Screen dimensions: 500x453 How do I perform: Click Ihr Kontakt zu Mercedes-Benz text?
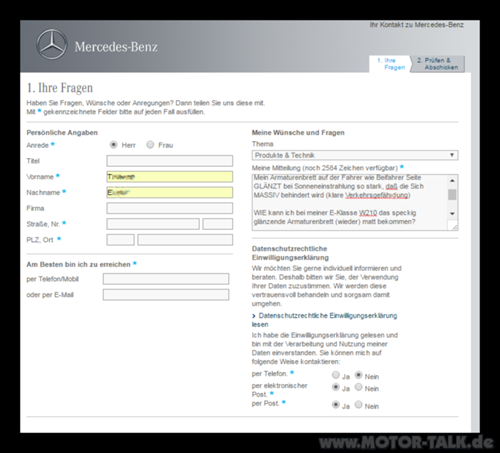click(416, 25)
